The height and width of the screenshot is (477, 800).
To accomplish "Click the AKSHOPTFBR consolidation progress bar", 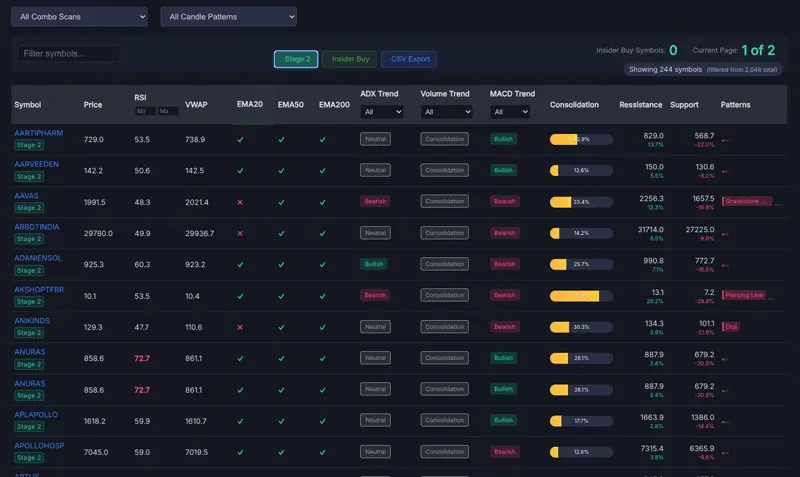I will coord(581,296).
